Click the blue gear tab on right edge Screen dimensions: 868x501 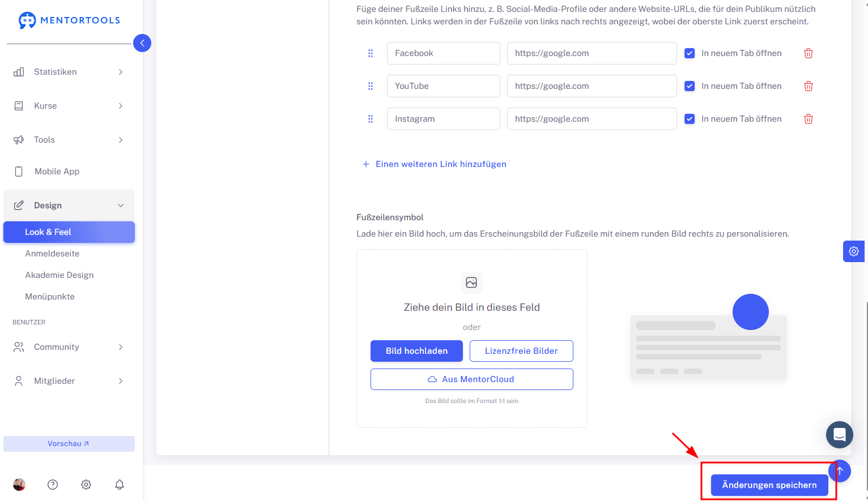854,251
